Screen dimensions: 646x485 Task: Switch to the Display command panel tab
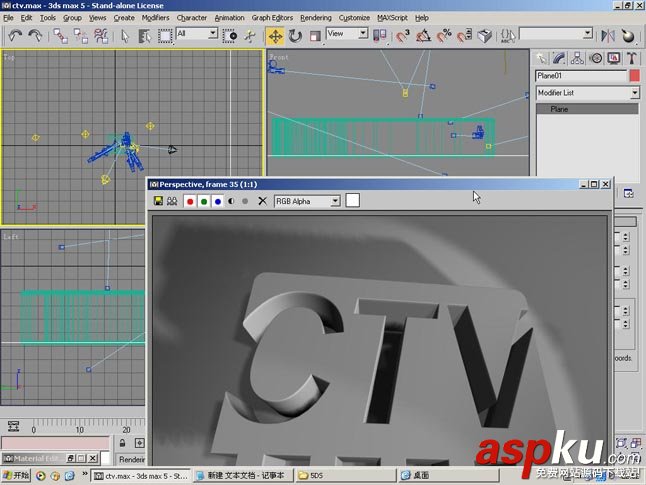coord(613,58)
